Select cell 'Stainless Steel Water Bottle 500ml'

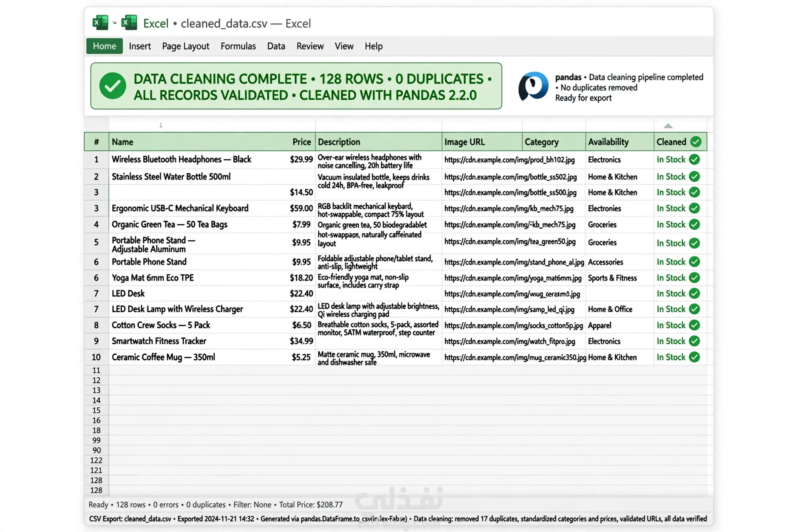(x=171, y=177)
